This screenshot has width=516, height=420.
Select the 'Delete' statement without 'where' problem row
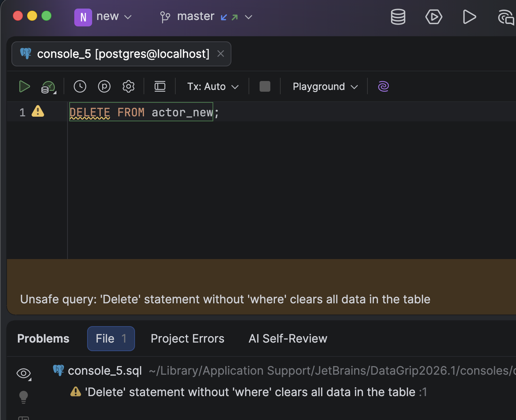pyautogui.click(x=261, y=392)
